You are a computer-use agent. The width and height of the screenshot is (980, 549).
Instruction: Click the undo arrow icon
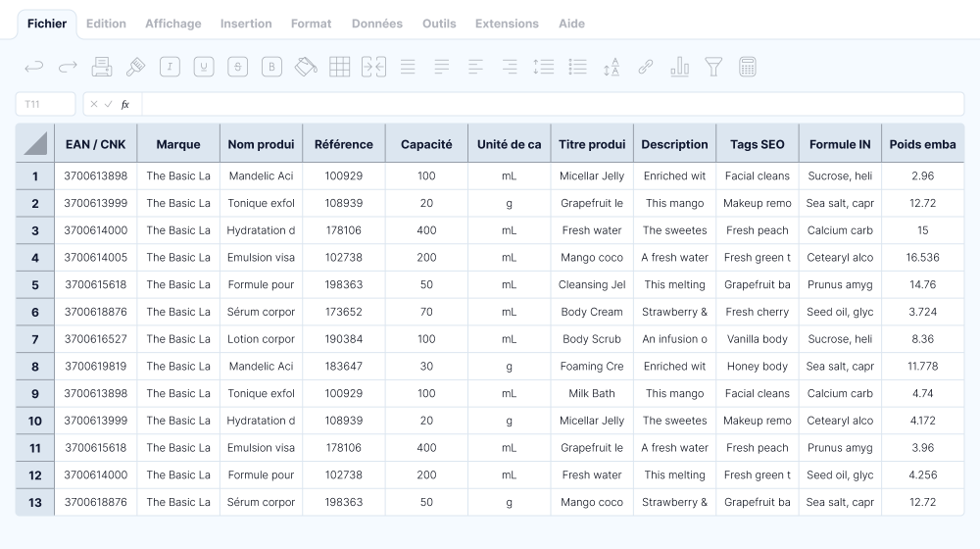[34, 67]
